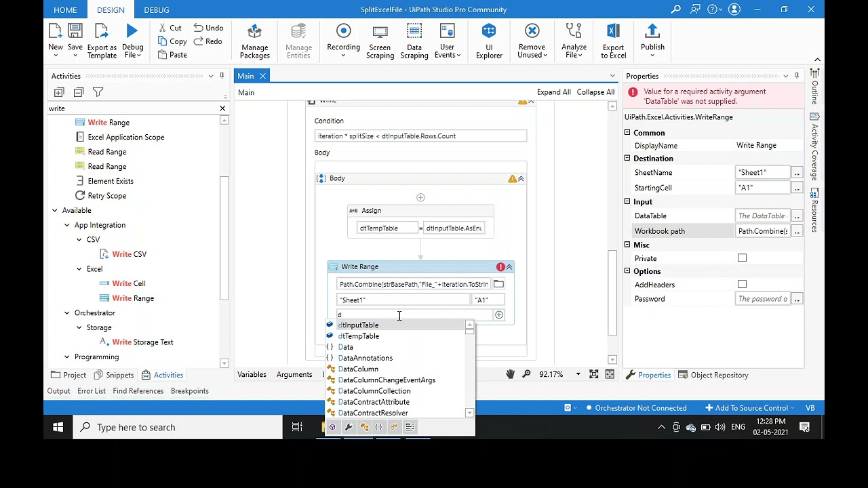Open the Breakpoints panel
Viewport: 868px width, 488px height.
(x=190, y=391)
